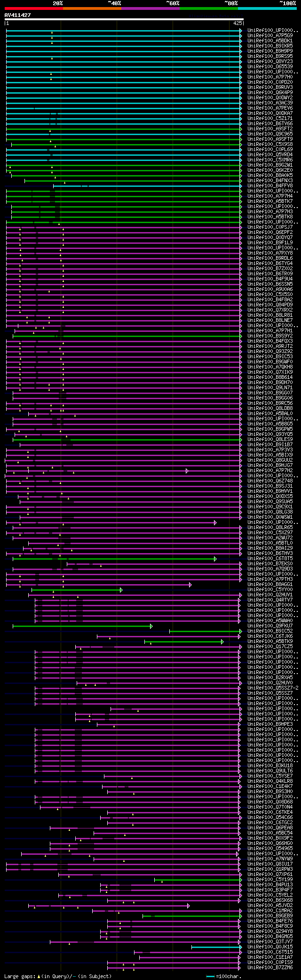301x980 pixels.
Task: Click label UniRef100_Q9FKU7
Action: 270,626
